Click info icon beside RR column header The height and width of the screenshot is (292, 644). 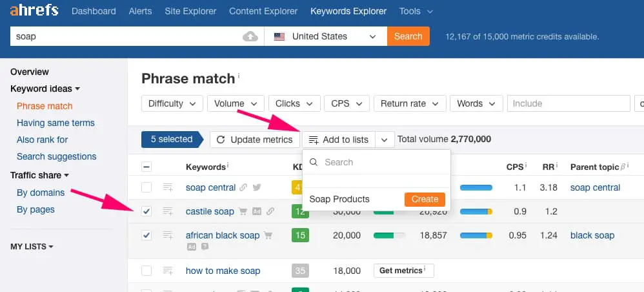click(x=557, y=165)
